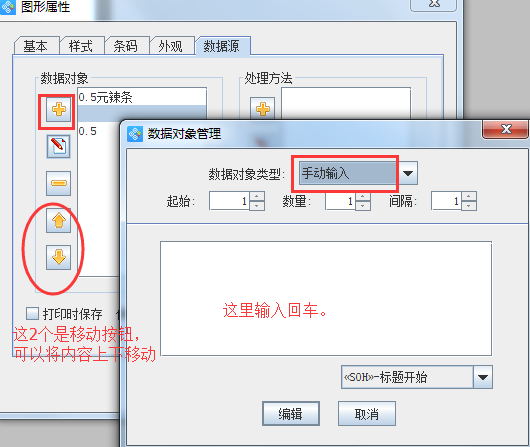Open the 数据对象类型 dropdown arrow
530x447 pixels.
(408, 173)
